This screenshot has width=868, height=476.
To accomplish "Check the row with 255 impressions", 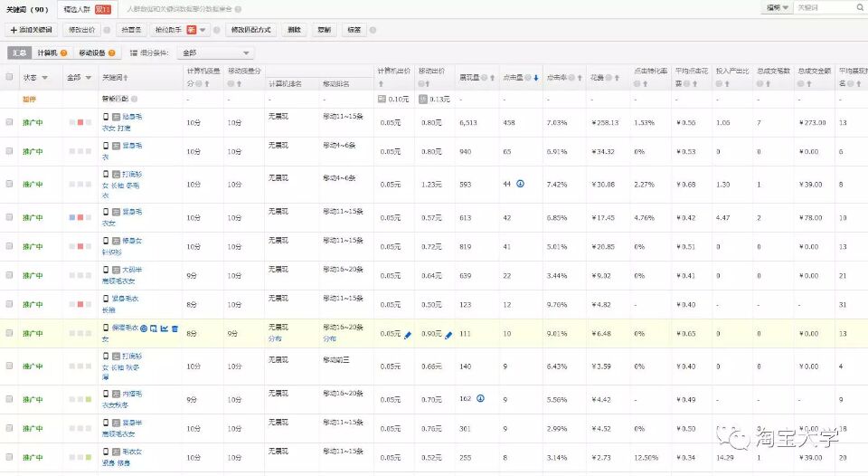I will 9,457.
